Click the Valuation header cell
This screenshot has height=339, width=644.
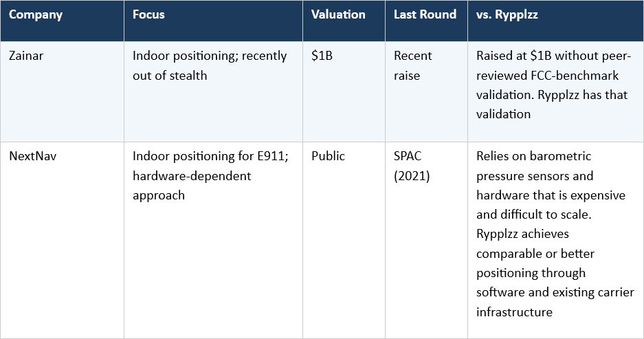click(338, 14)
